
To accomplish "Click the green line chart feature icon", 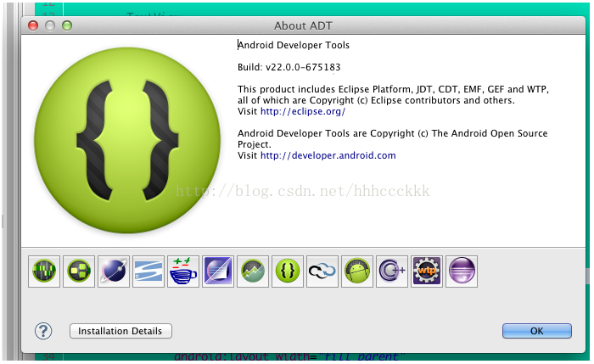I will point(253,272).
